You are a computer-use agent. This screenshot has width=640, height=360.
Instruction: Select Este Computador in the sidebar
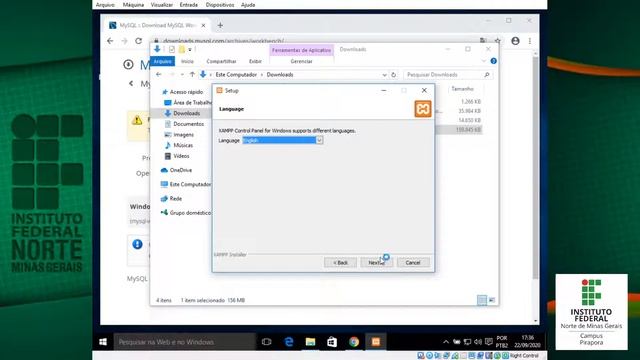point(190,184)
